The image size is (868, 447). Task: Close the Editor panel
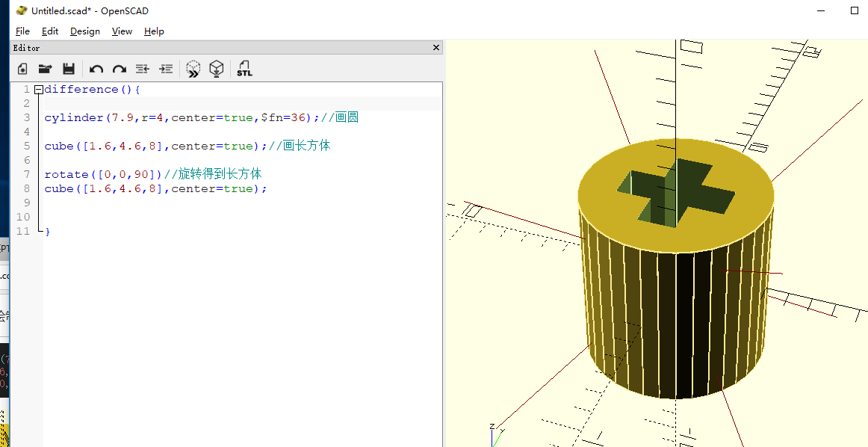[x=436, y=48]
